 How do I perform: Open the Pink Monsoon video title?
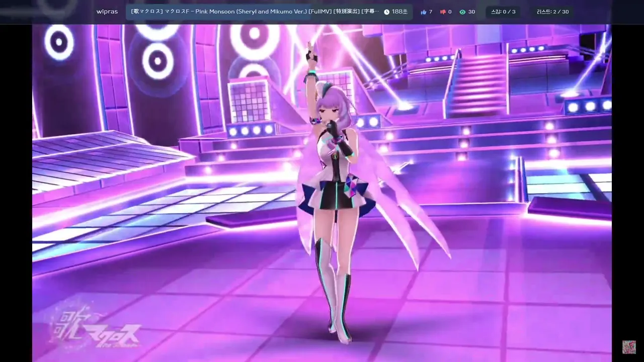pyautogui.click(x=255, y=12)
